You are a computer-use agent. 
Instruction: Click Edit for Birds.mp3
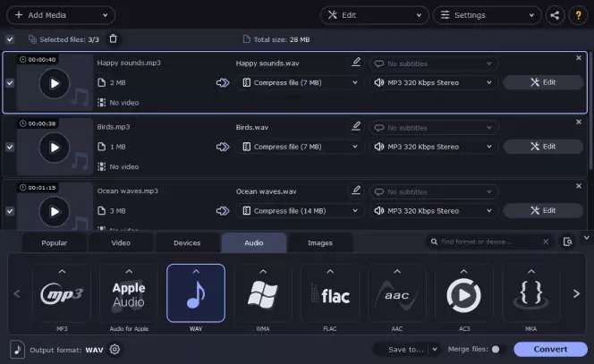tap(543, 146)
